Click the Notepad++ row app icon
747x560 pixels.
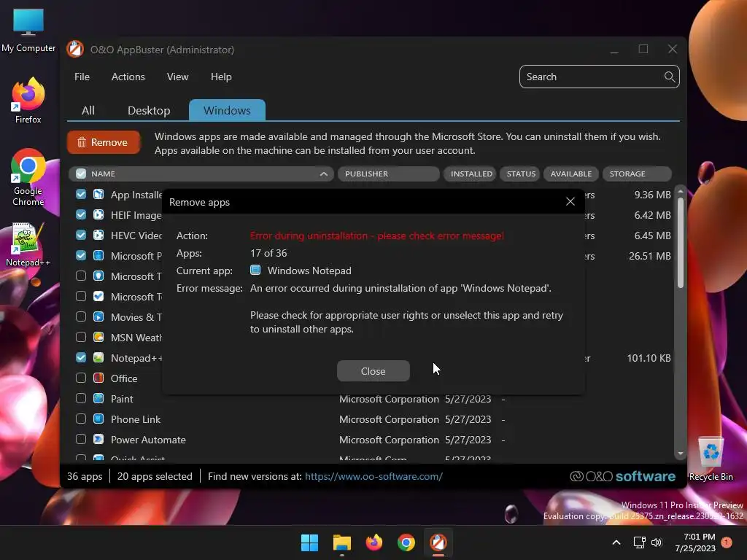pos(98,357)
